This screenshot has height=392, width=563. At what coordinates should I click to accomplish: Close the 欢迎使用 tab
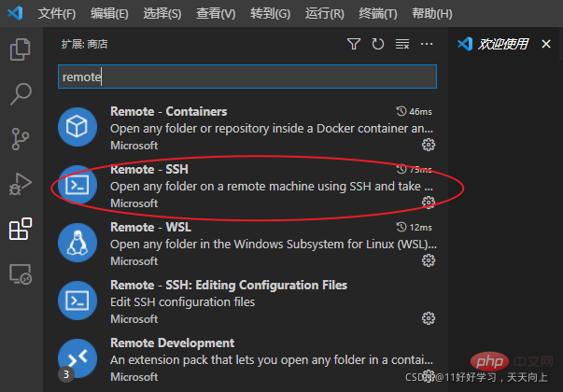coord(546,44)
